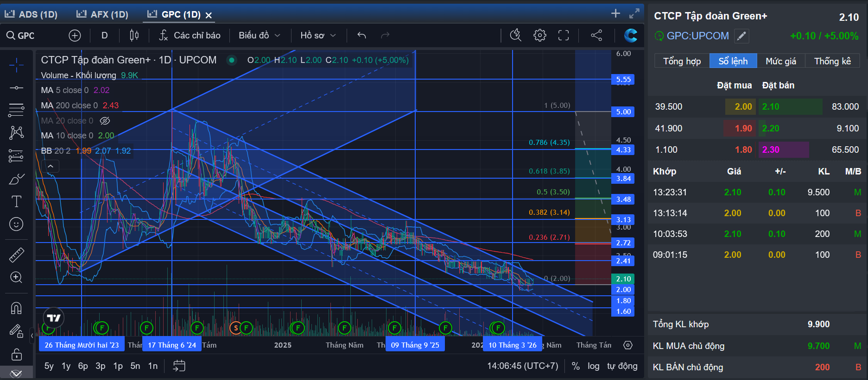Open Các chỉ báo indicators dialog
Viewport: 868px width, 380px height.
pos(190,36)
